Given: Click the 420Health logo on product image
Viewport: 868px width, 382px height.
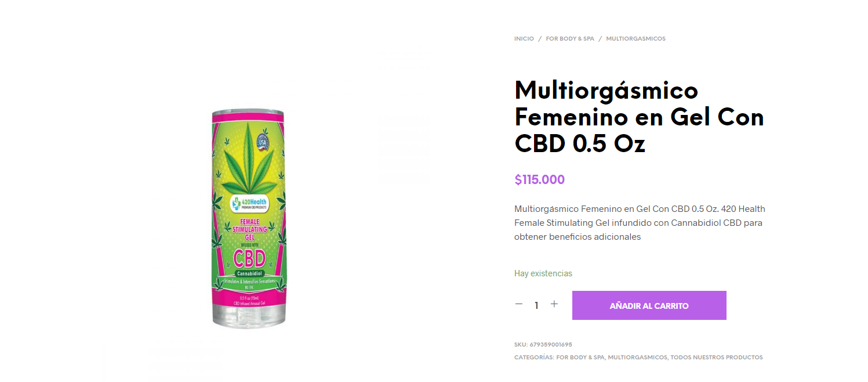Looking at the screenshot, I should click(248, 203).
